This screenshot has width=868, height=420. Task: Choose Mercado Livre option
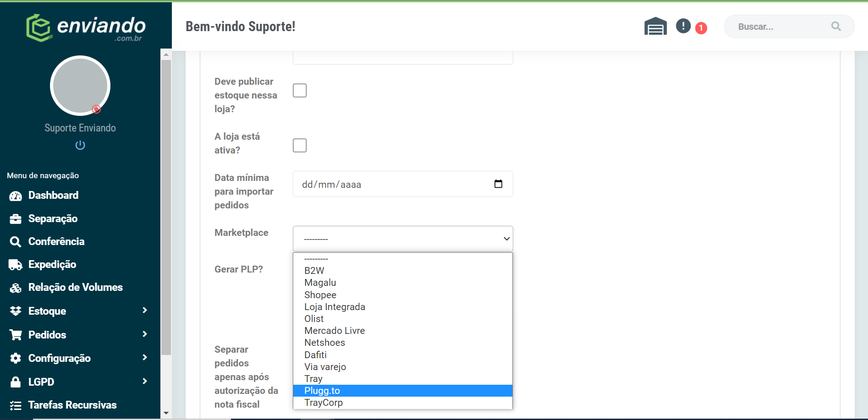pos(403,331)
